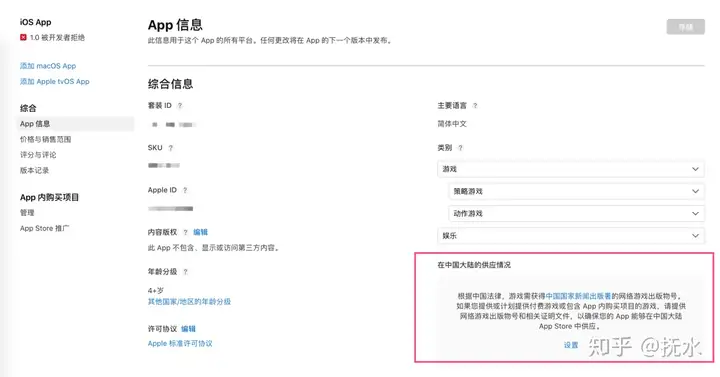This screenshot has width=720, height=377.
Task: Click the iOS App sidebar heading
Action: (x=35, y=22)
